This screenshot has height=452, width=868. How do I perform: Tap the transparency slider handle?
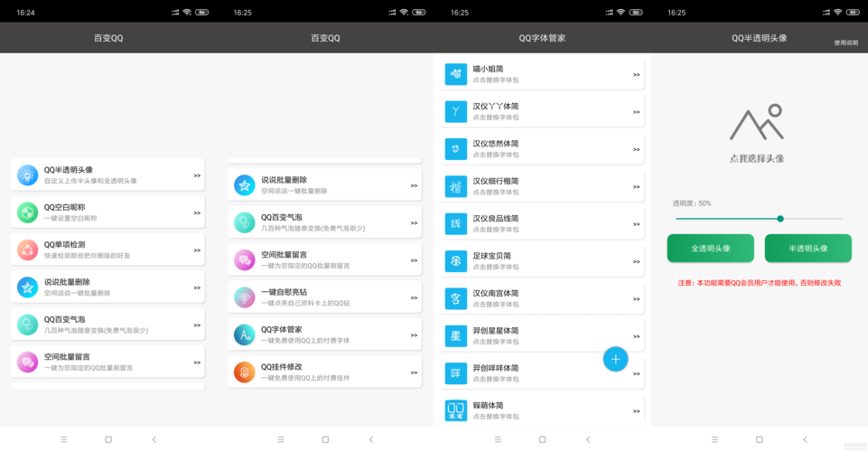(780, 219)
